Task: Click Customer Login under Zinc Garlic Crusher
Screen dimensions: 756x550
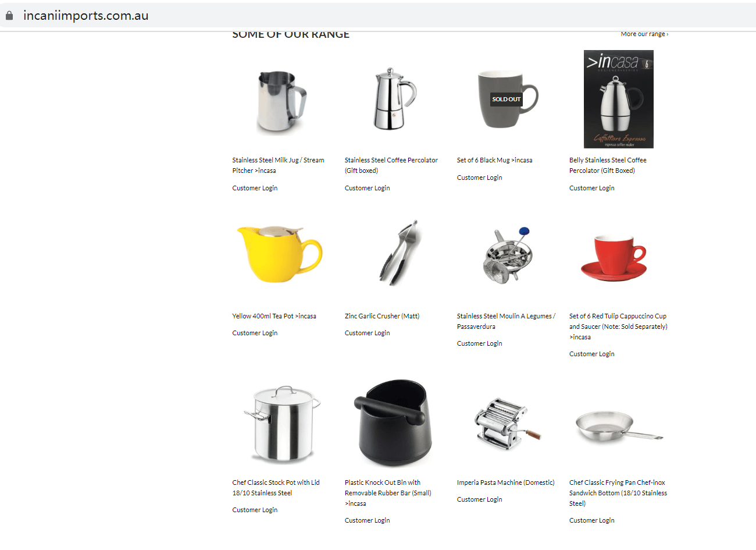Action: tap(367, 333)
